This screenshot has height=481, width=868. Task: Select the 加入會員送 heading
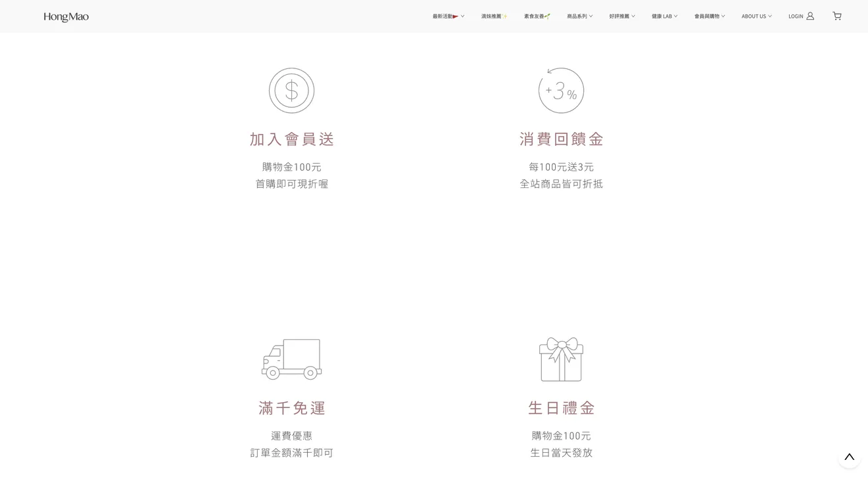(x=292, y=139)
